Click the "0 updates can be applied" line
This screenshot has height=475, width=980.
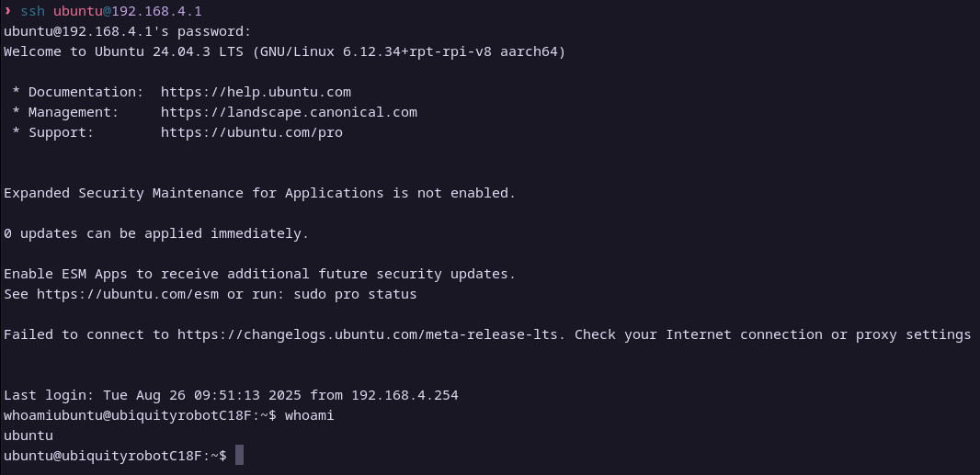click(x=156, y=233)
